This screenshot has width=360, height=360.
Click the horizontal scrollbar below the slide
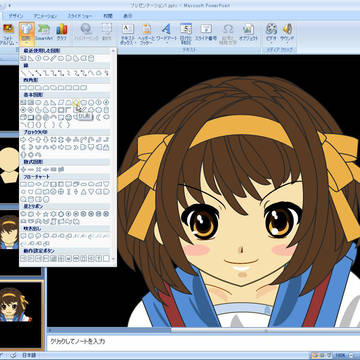[203, 330]
